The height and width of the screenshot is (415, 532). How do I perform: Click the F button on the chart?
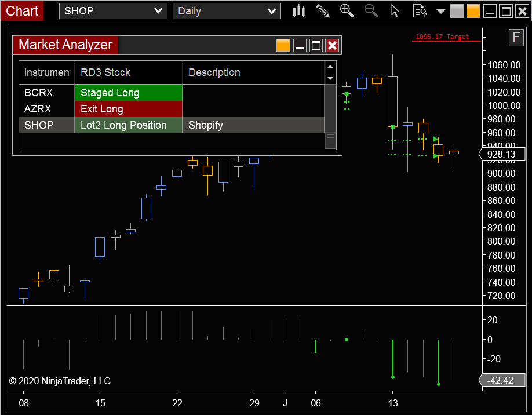tap(515, 37)
